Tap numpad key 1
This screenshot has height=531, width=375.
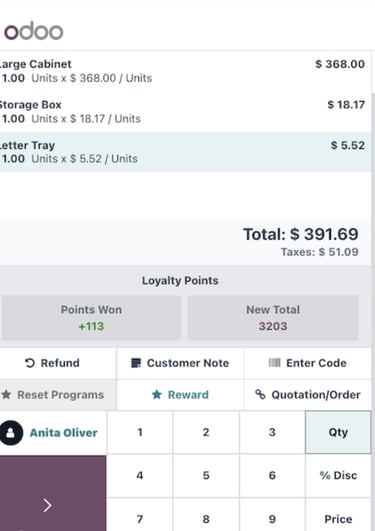[x=140, y=432]
